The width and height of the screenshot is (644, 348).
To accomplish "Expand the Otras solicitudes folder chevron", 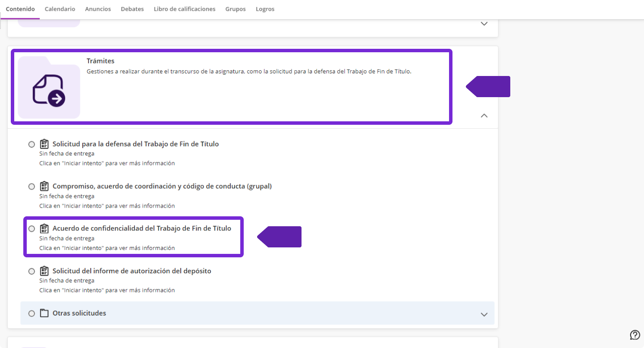I will pos(484,314).
